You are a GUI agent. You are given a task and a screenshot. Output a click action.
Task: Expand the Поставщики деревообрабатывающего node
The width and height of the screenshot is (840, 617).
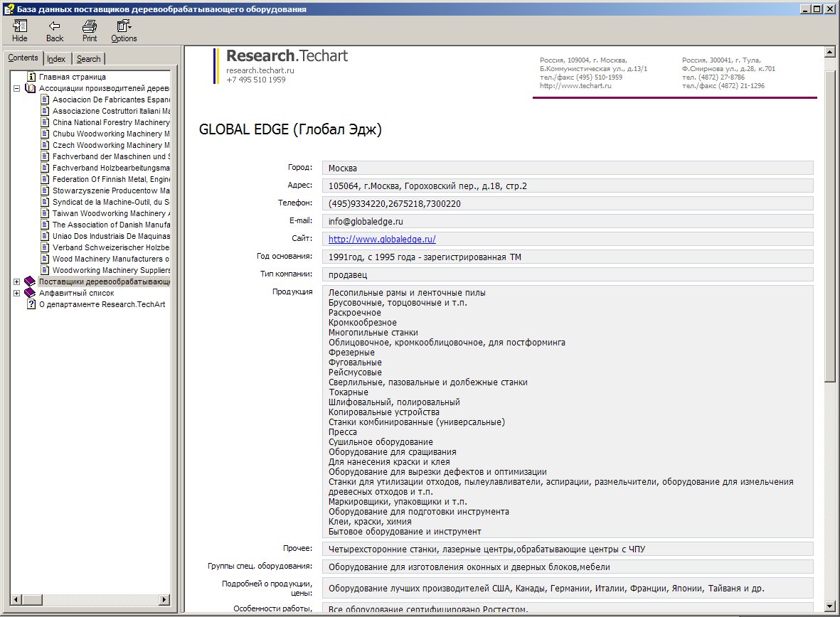coord(16,281)
